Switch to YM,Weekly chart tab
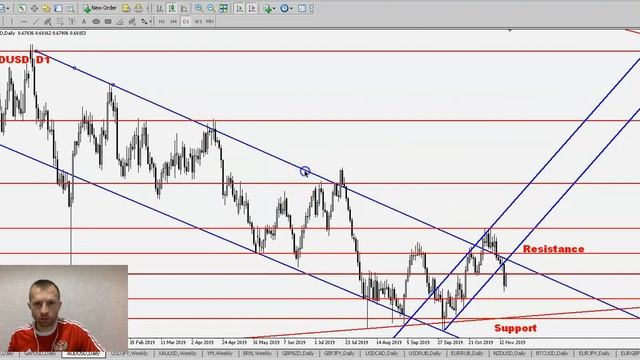Screen dimensions: 640x360 (x=220, y=353)
